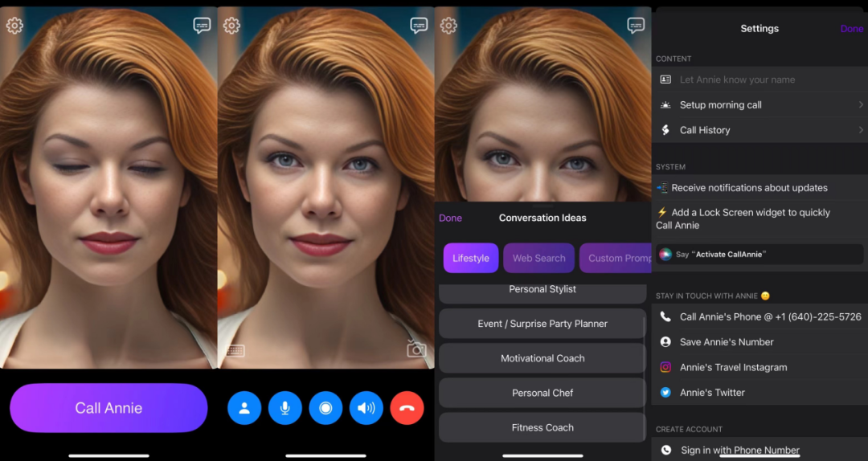868x461 pixels.
Task: Switch to the Web Search tab
Action: [538, 258]
